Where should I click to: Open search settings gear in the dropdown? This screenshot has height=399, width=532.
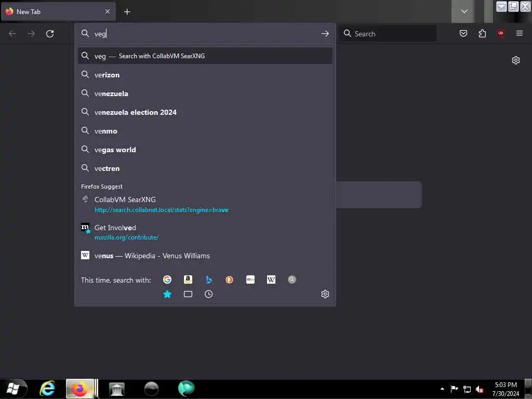325,294
